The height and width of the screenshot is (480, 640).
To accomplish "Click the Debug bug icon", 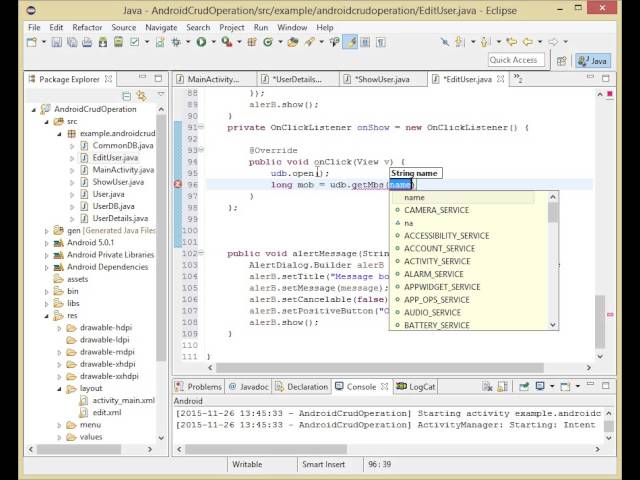I will point(176,42).
